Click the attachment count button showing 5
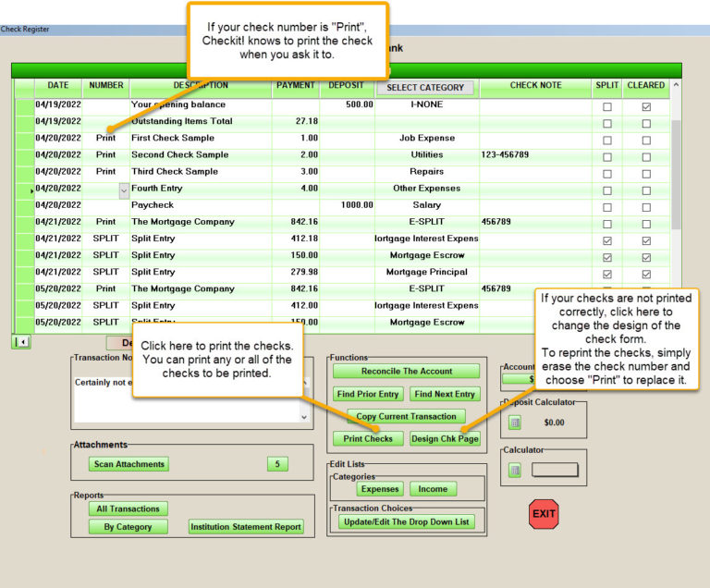The height and width of the screenshot is (588, 710). [x=276, y=464]
